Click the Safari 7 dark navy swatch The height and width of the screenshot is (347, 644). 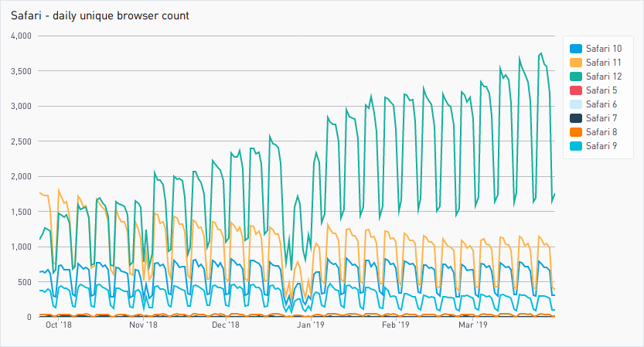[x=576, y=118]
